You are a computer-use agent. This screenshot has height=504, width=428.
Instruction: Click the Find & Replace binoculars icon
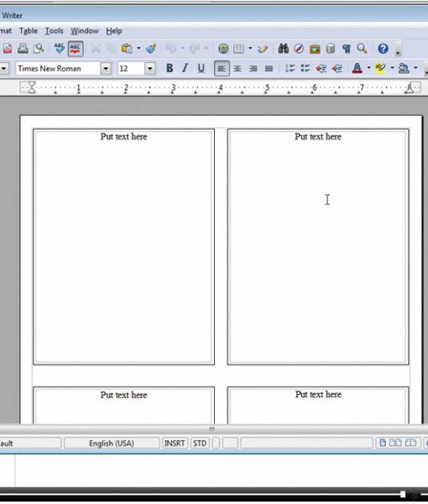[283, 49]
